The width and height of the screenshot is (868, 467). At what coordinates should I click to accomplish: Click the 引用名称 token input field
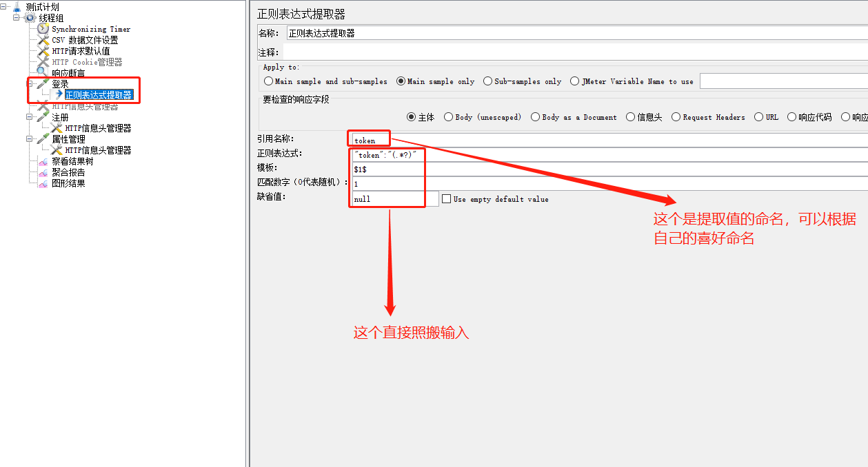pos(369,138)
